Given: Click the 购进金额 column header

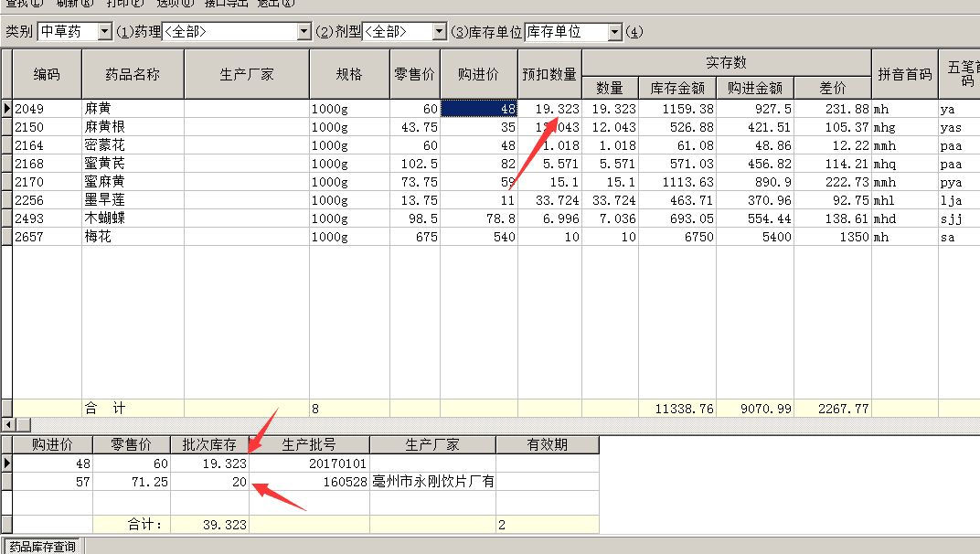Looking at the screenshot, I should click(x=755, y=88).
